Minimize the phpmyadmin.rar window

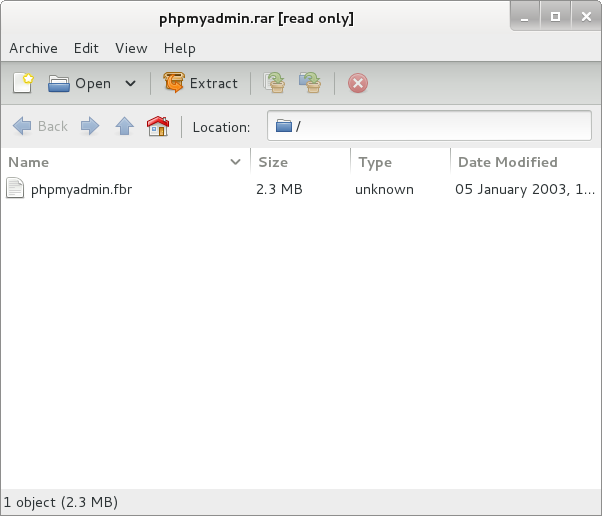(524, 17)
